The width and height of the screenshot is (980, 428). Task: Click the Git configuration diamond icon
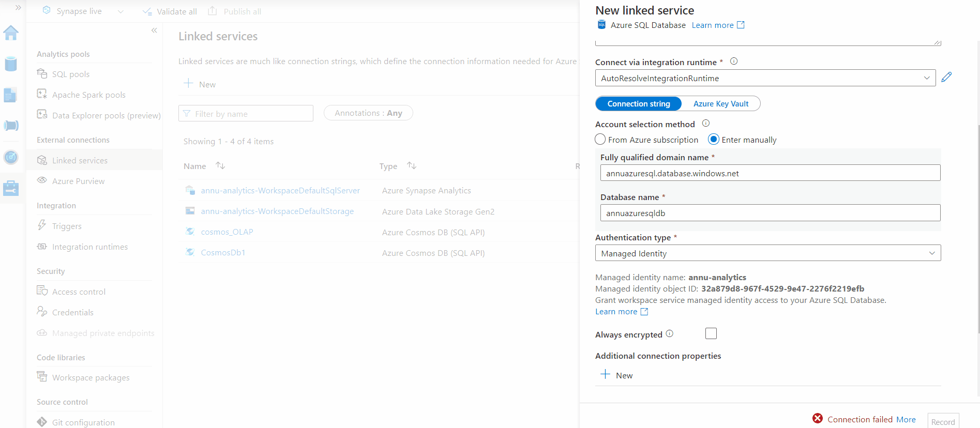click(x=42, y=422)
